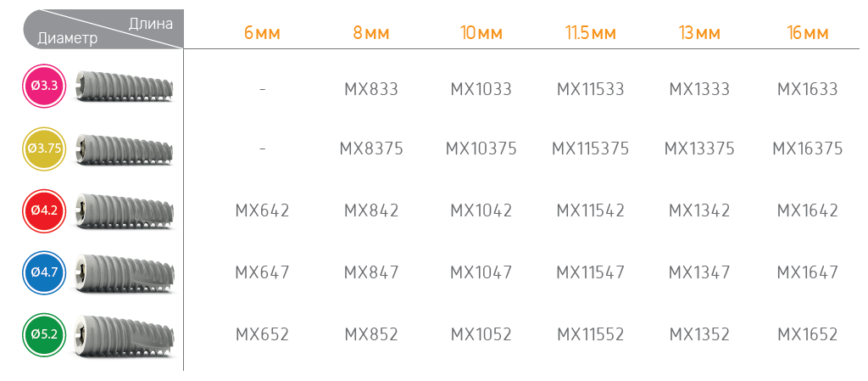Select product code MX1347

[699, 272]
